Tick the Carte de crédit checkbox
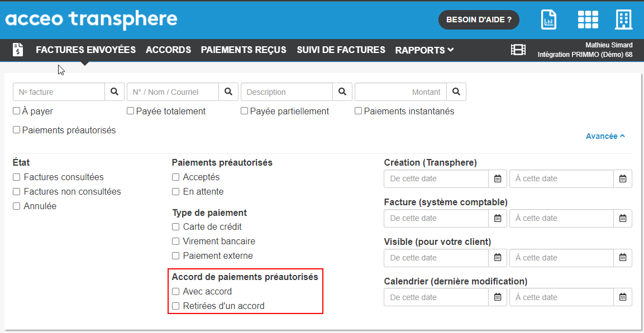 click(176, 227)
